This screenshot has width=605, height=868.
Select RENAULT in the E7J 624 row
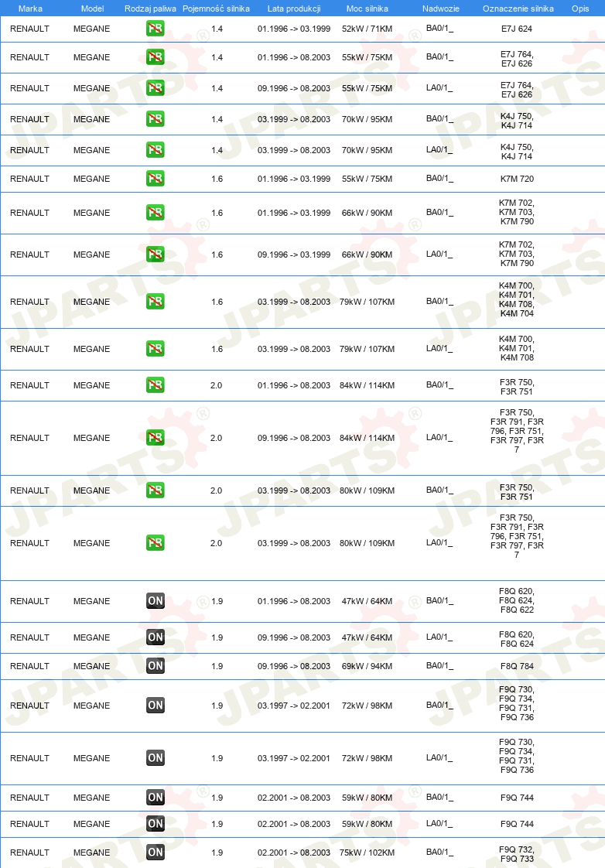tap(30, 29)
